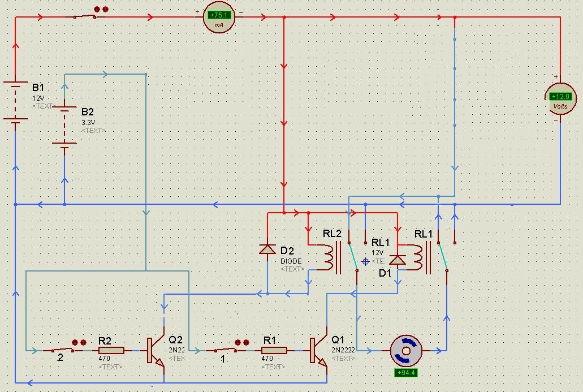Viewport: 583px width, 392px height.
Task: Click the B1 label
Action: click(x=38, y=88)
